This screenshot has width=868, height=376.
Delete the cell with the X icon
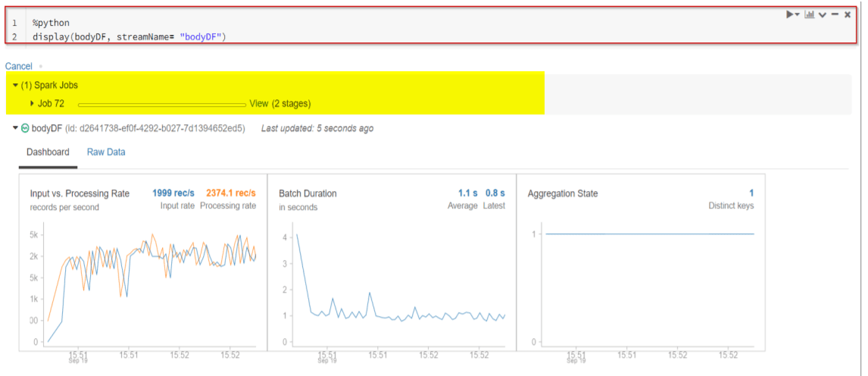(x=848, y=14)
